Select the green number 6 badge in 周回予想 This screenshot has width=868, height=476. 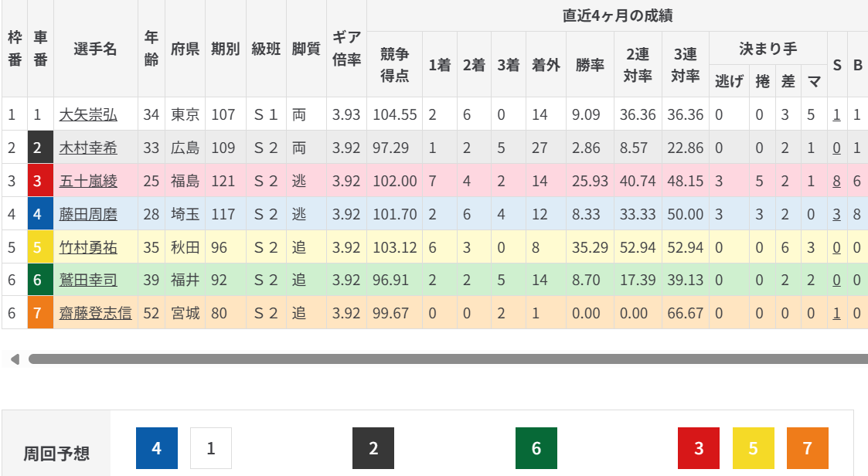tap(536, 448)
